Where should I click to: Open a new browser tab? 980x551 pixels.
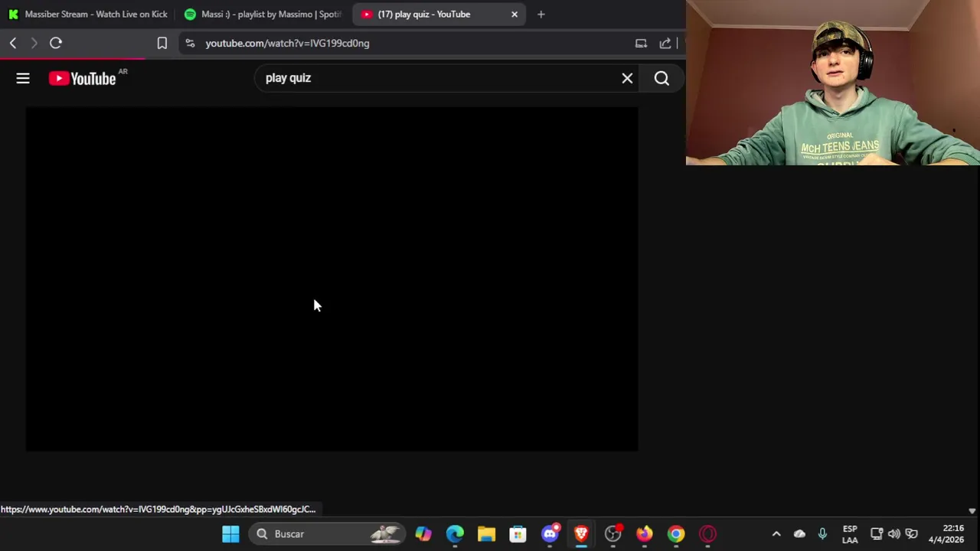click(x=541, y=15)
